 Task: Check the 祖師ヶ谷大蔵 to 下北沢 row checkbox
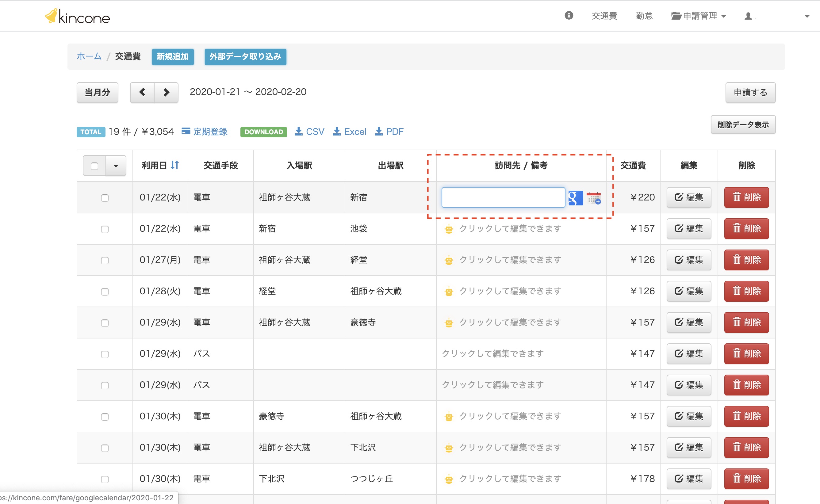tap(105, 448)
